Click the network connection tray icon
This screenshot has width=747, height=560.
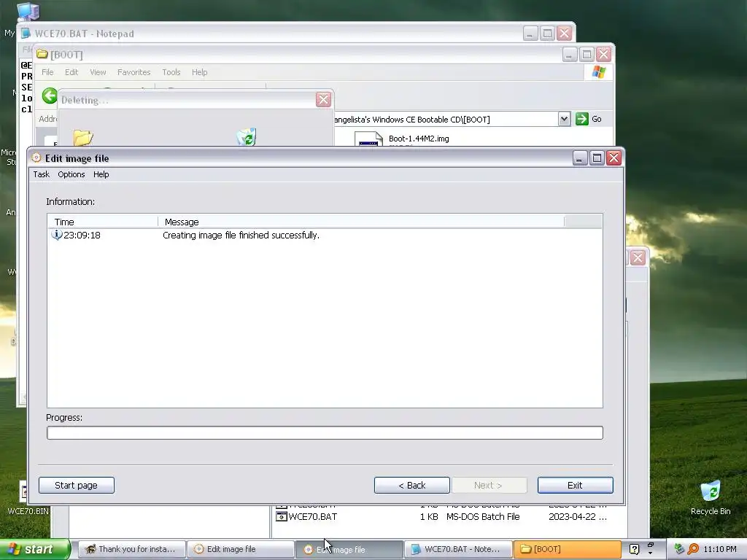(x=679, y=549)
